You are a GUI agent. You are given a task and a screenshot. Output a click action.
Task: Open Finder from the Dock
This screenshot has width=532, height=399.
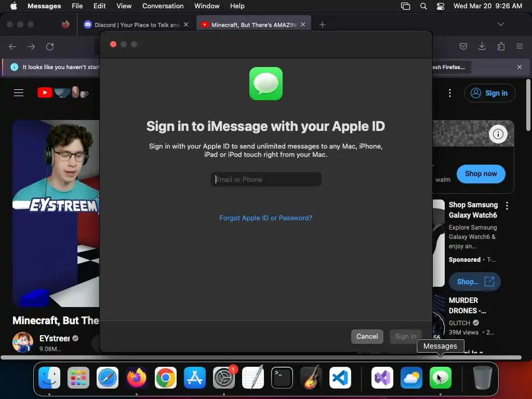pyautogui.click(x=49, y=378)
